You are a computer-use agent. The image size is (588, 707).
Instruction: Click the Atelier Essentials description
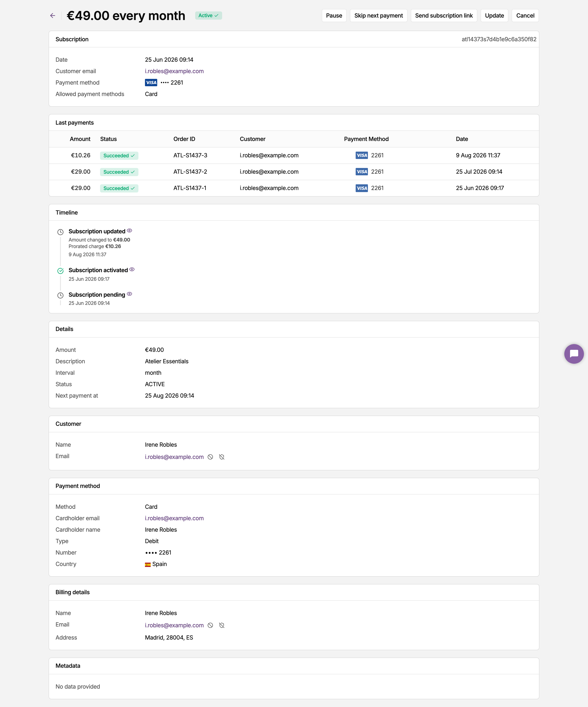[167, 361]
